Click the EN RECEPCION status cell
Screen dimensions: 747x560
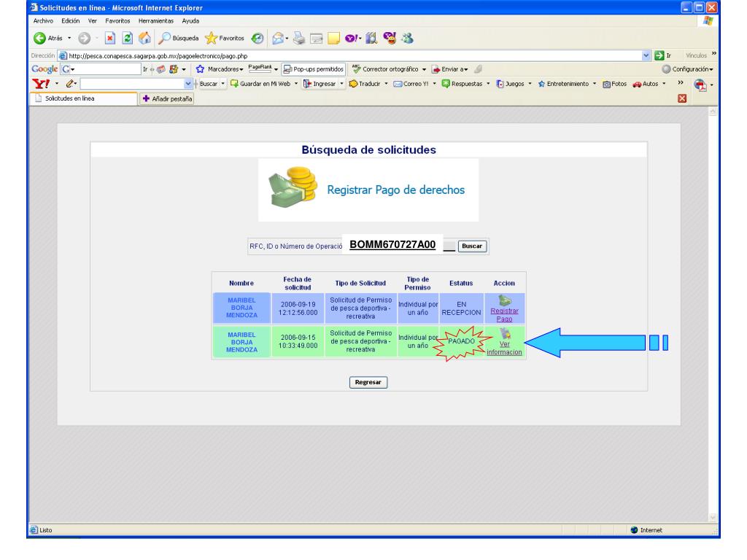click(x=461, y=308)
